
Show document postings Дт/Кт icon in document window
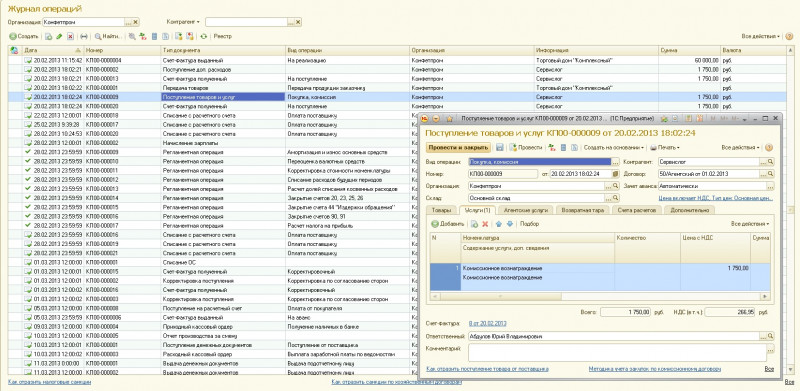pyautogui.click(x=552, y=148)
